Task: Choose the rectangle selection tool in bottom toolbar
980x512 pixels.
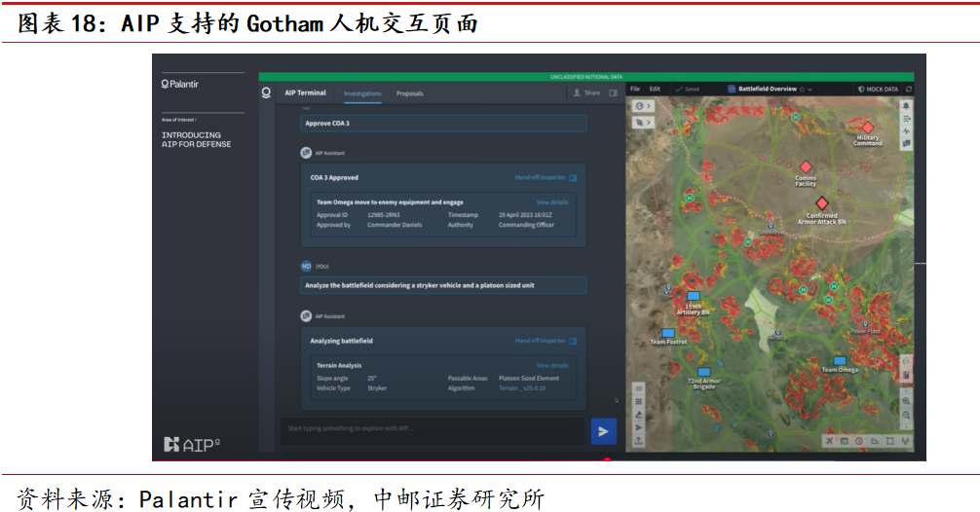Action: pos(890,441)
